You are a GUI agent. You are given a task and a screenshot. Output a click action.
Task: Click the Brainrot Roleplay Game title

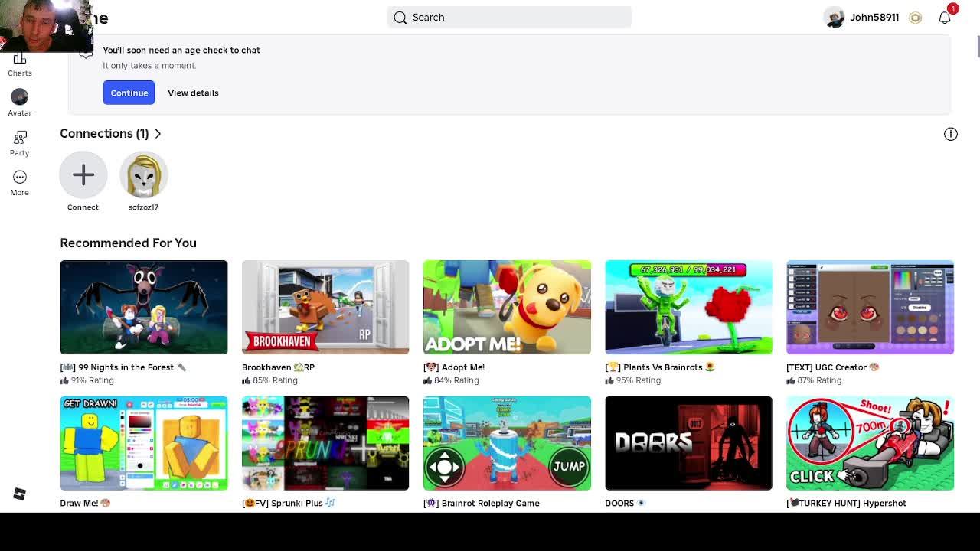(482, 504)
